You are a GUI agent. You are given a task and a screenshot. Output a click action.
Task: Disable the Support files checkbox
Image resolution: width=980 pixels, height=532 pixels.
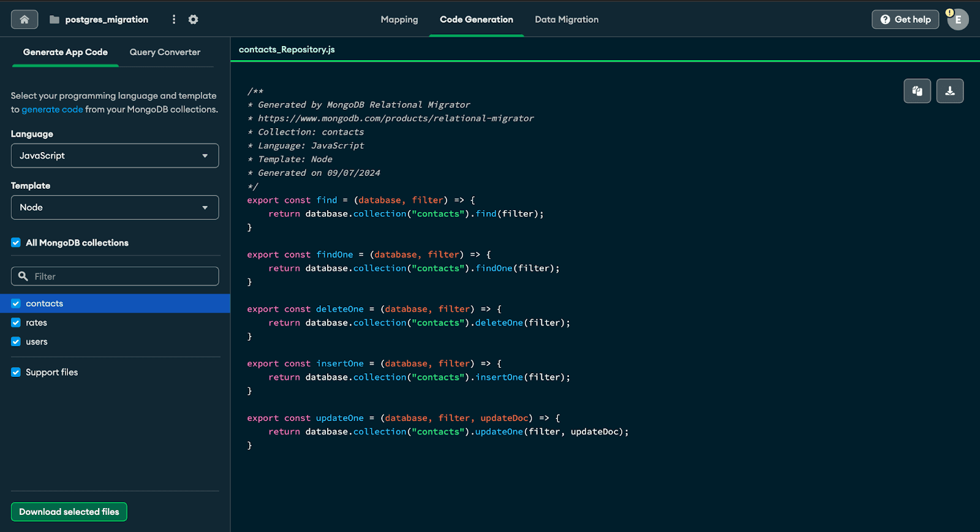(x=16, y=372)
